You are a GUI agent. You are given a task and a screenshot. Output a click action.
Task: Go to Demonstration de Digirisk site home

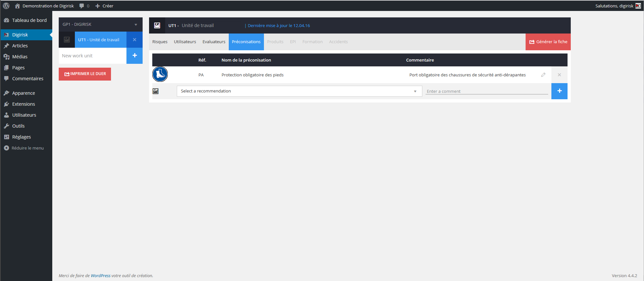pos(45,6)
